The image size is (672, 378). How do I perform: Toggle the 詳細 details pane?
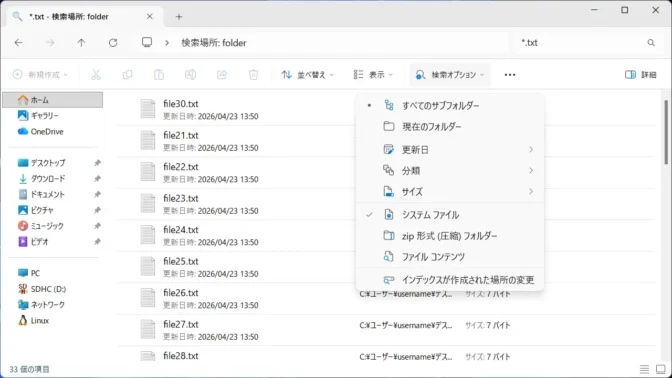[x=641, y=75]
